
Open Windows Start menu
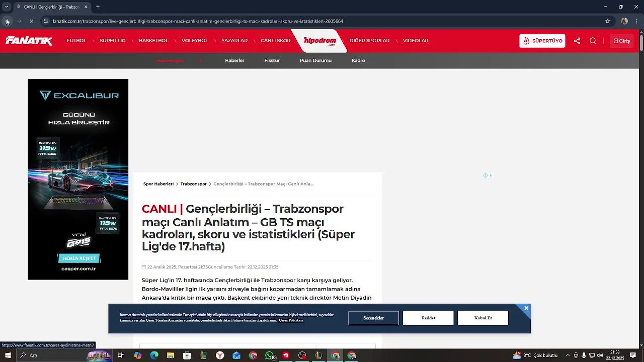(x=8, y=355)
